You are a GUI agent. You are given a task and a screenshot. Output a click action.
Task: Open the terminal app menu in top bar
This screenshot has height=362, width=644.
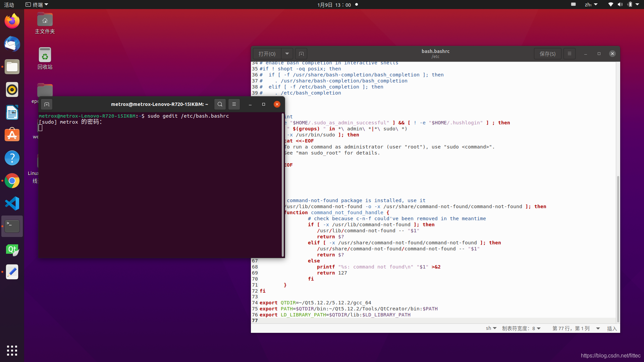point(37,5)
